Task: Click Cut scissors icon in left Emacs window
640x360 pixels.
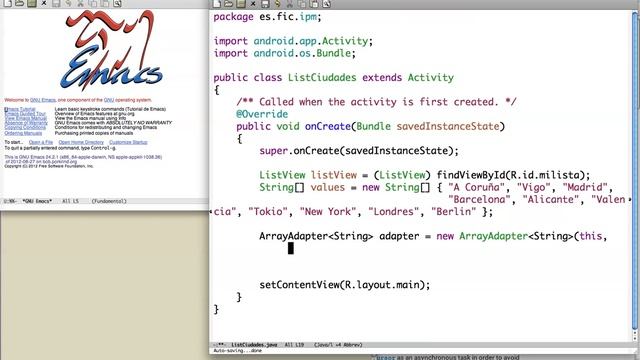Action: 80,3
